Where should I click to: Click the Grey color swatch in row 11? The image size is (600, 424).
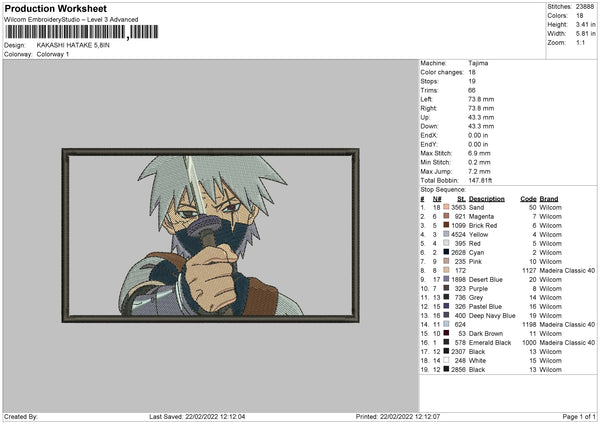pyautogui.click(x=446, y=297)
